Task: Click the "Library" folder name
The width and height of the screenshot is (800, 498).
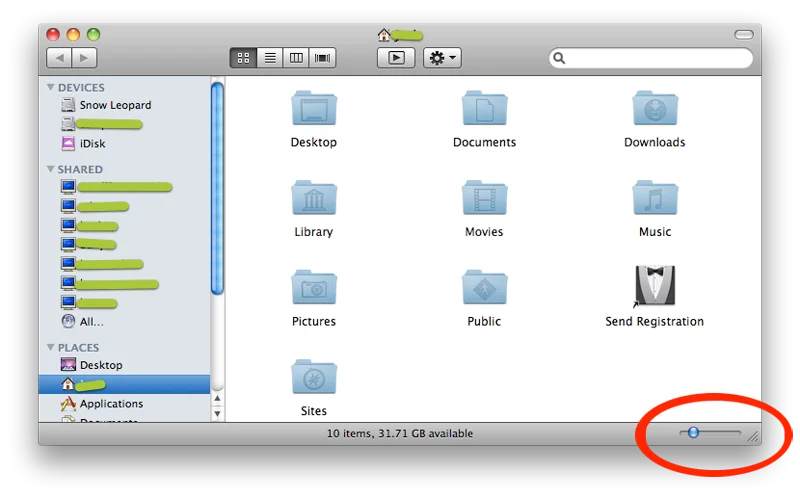Action: coord(314,232)
